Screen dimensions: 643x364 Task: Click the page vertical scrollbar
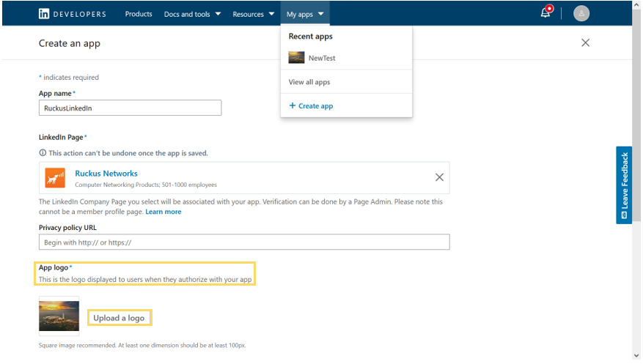(636, 115)
